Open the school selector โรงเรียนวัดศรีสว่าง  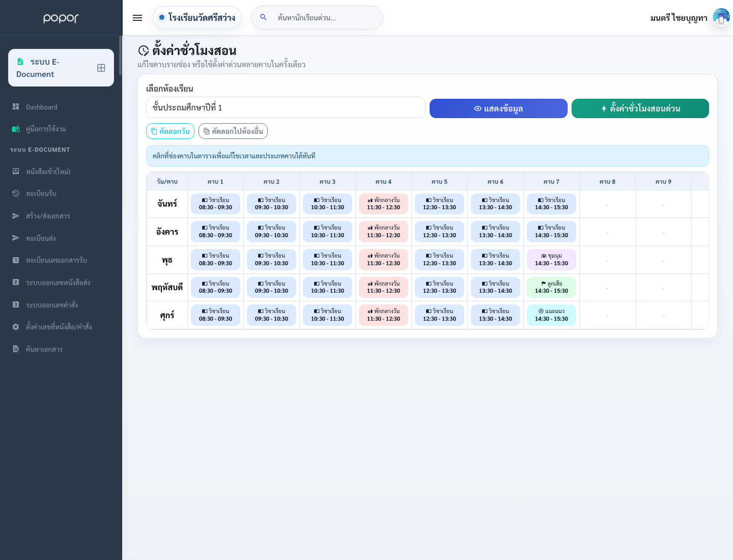point(197,18)
